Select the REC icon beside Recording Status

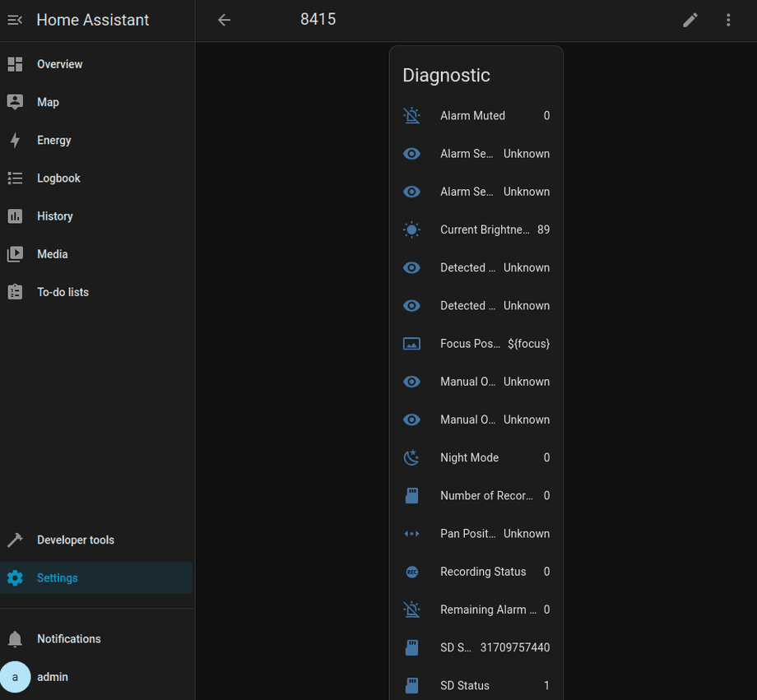pos(411,571)
